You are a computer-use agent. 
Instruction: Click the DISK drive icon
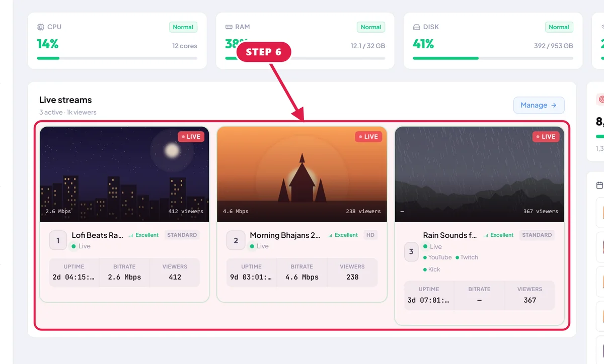tap(417, 27)
